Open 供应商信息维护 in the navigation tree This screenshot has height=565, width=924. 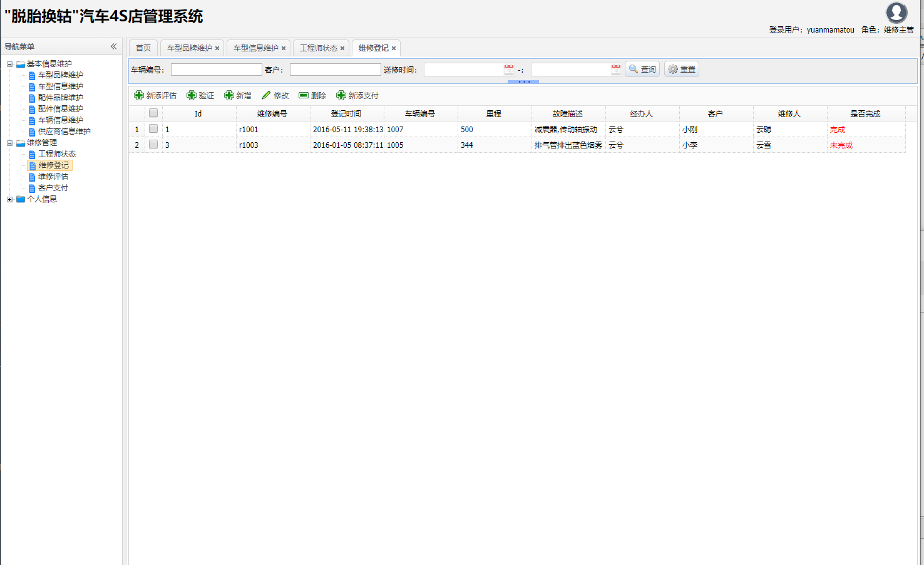tap(64, 132)
